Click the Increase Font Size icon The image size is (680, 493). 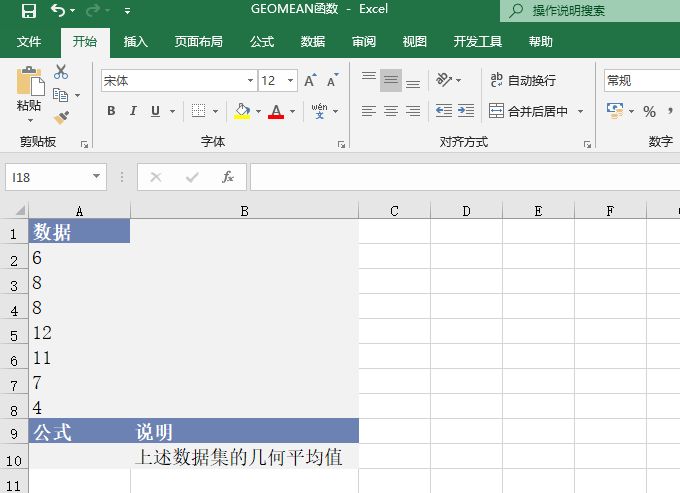click(310, 81)
